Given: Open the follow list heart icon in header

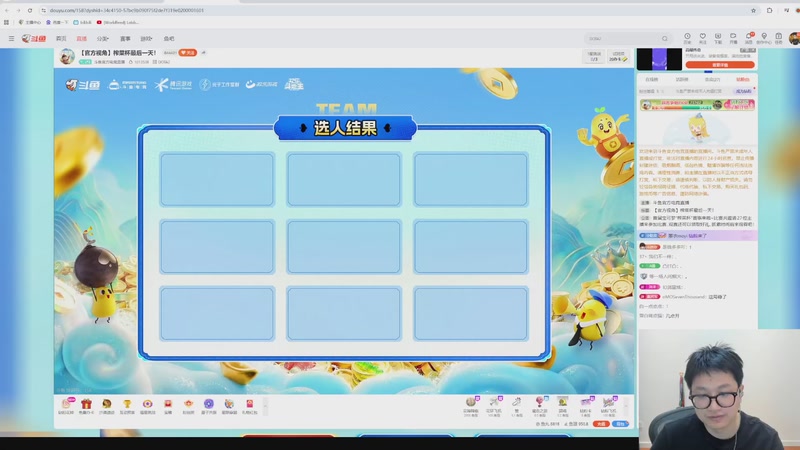Looking at the screenshot, I should [x=703, y=37].
